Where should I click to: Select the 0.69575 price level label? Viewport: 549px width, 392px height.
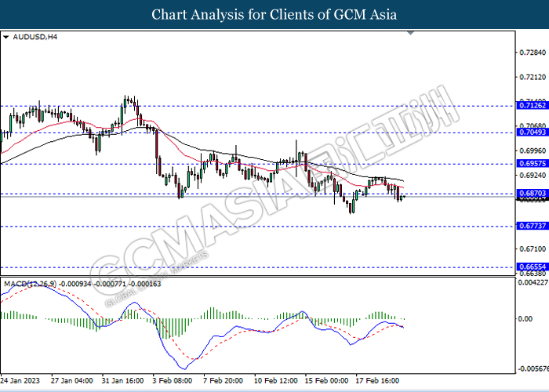tap(533, 163)
